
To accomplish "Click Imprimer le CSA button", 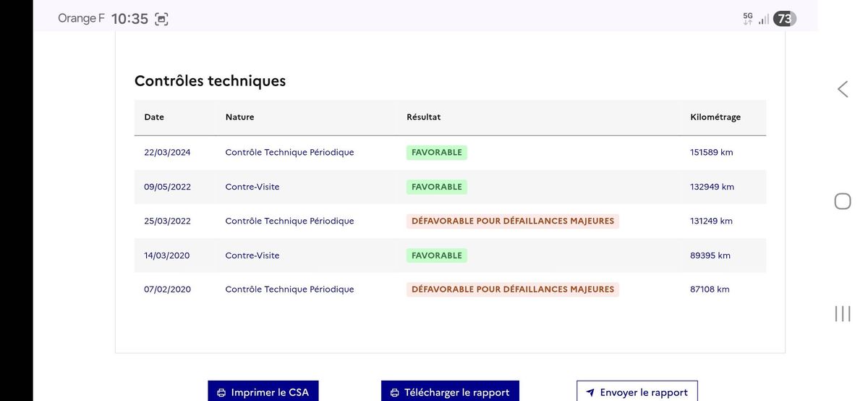I will pos(263,392).
